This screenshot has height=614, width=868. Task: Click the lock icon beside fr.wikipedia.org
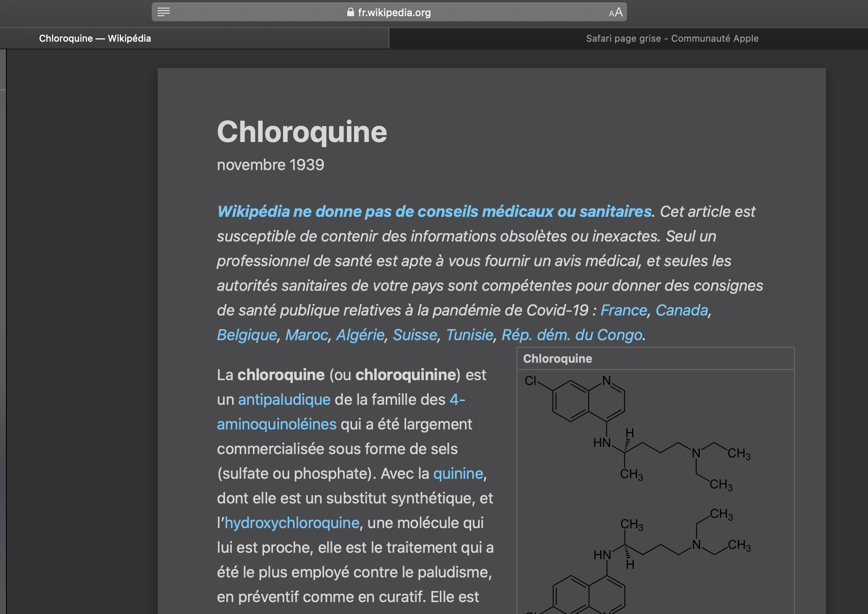(x=350, y=12)
